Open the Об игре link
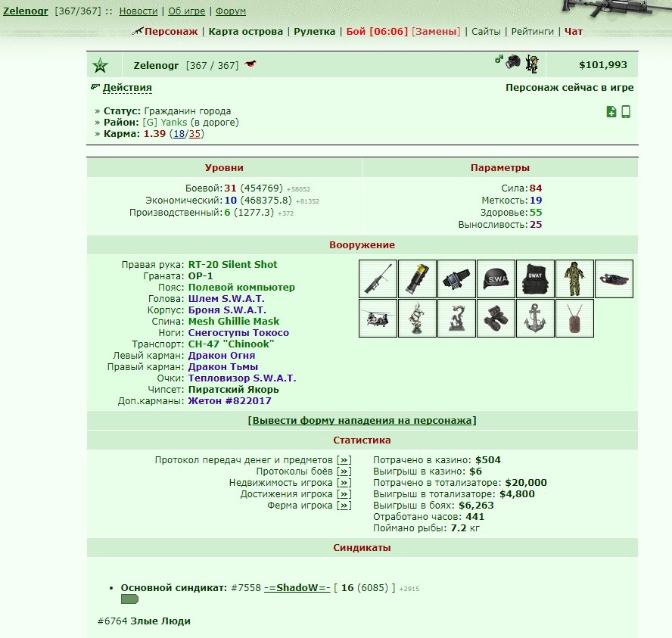The height and width of the screenshot is (638, 672). 186,11
